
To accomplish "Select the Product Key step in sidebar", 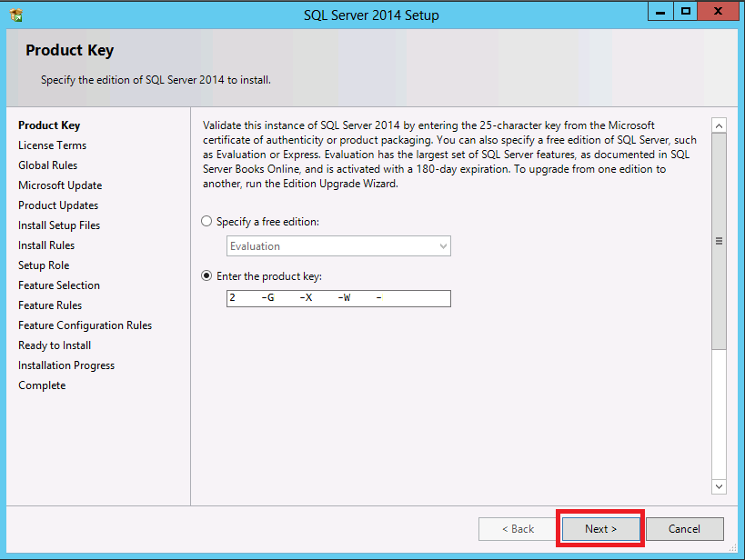I will [x=49, y=125].
